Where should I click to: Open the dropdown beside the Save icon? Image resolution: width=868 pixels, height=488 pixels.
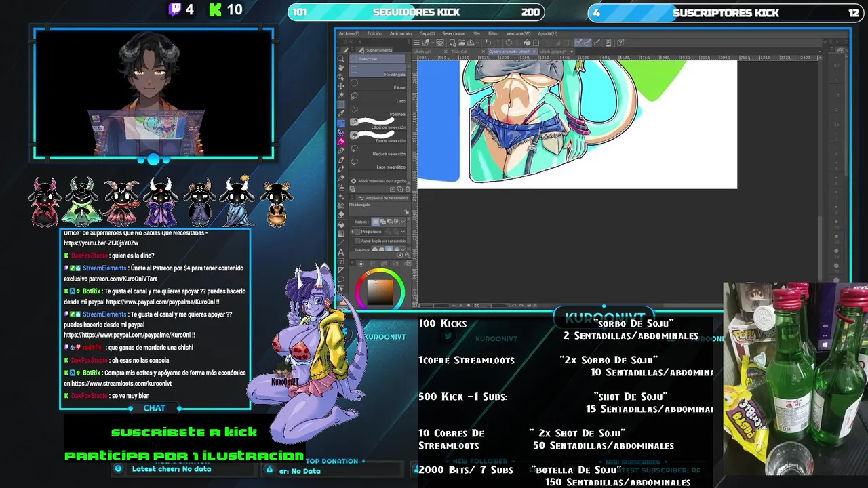click(x=477, y=43)
